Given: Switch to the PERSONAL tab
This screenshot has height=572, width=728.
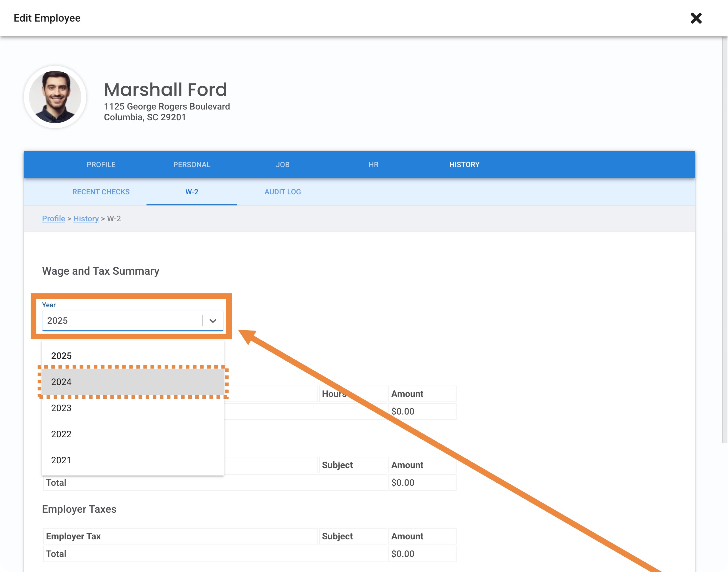Looking at the screenshot, I should tap(192, 165).
